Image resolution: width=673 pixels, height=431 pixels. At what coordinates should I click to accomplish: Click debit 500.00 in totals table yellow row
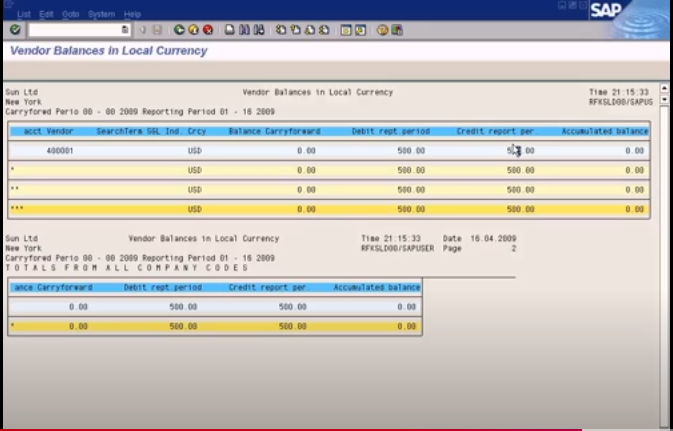pyautogui.click(x=183, y=326)
